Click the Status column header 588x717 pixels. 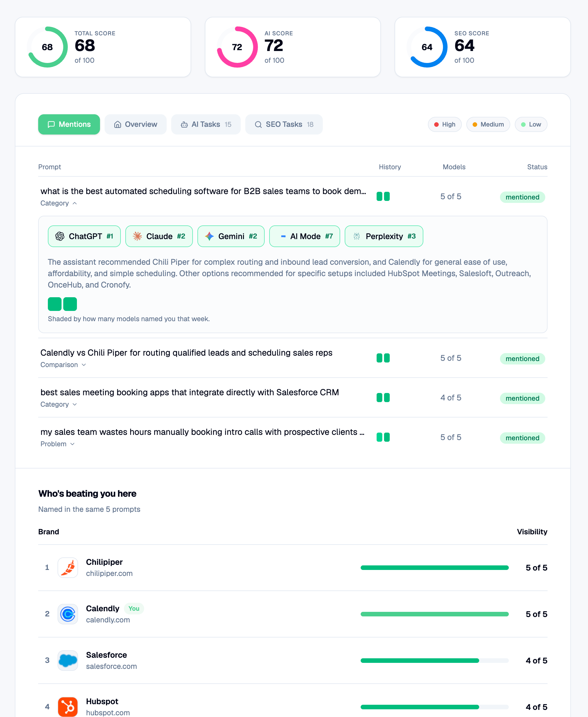(x=537, y=167)
